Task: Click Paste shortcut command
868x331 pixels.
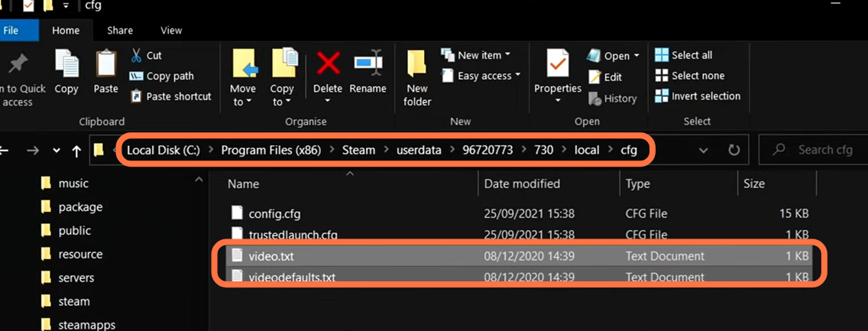Action: 171,96
